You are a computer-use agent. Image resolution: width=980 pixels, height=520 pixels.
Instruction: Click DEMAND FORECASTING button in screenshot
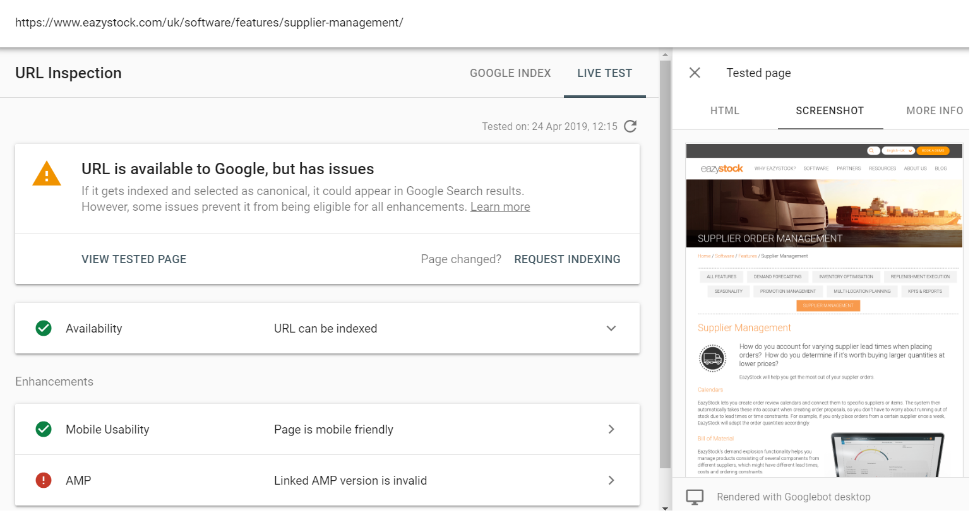777,276
